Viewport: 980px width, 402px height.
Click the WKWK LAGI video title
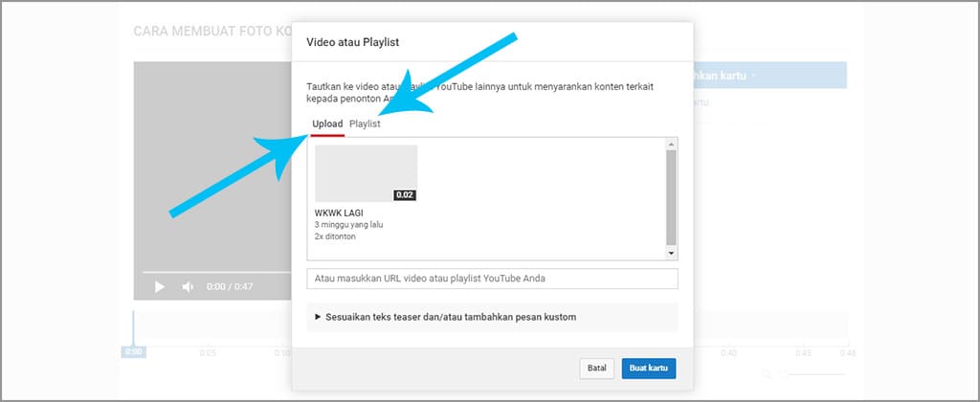[339, 212]
